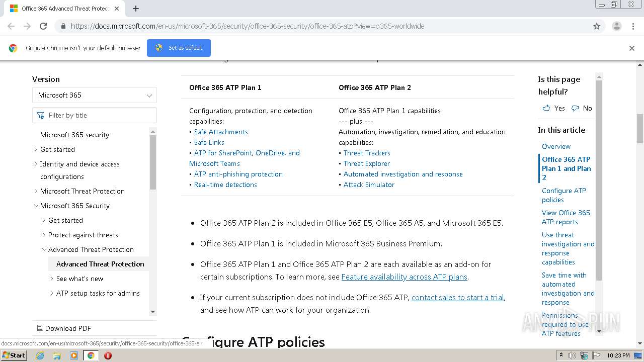
Task: Open the Safe Links link
Action: click(x=209, y=142)
